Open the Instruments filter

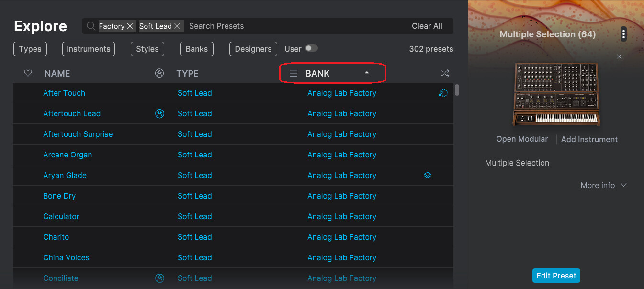(89, 49)
